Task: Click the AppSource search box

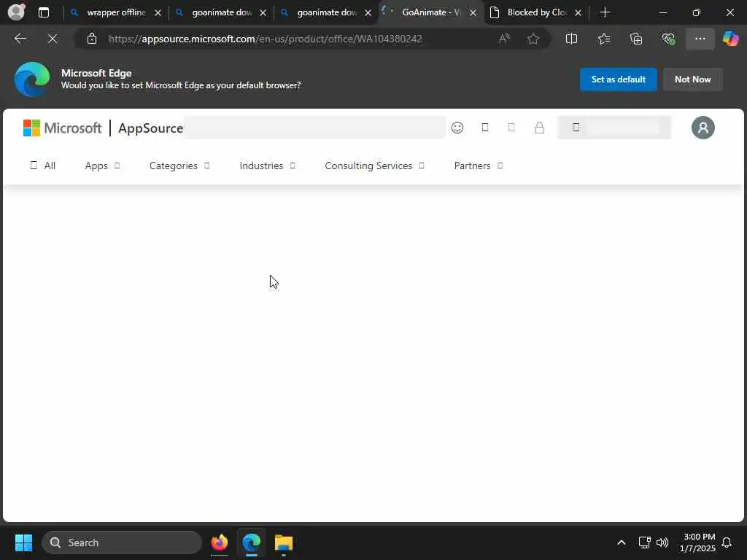Action: pos(314,128)
